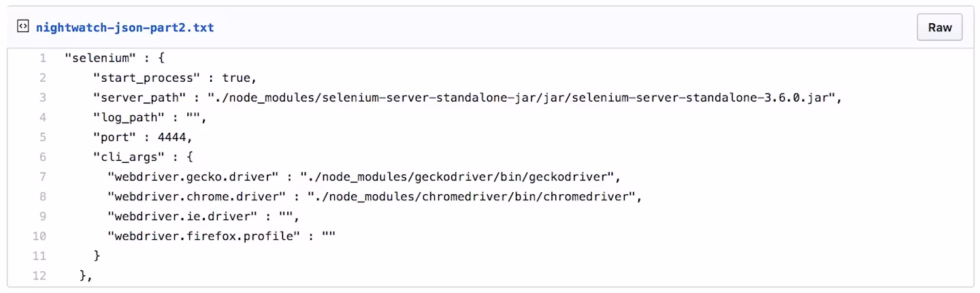
Task: Select line number 11
Action: pyautogui.click(x=39, y=256)
